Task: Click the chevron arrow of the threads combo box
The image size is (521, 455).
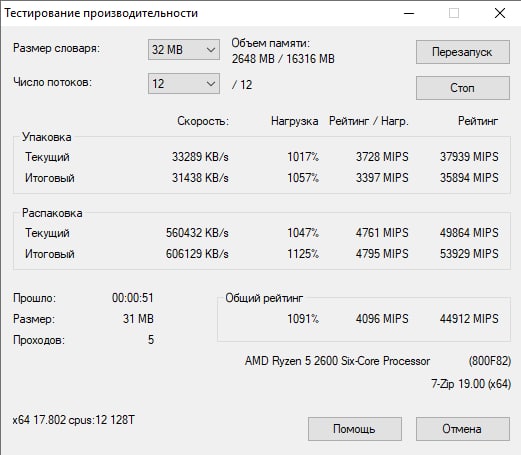Action: (x=210, y=84)
